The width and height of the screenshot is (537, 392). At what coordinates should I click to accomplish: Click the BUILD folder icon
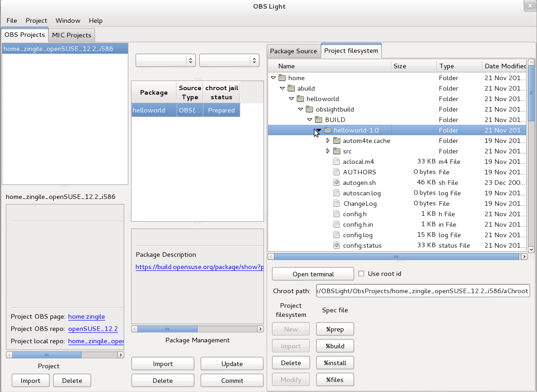click(318, 119)
